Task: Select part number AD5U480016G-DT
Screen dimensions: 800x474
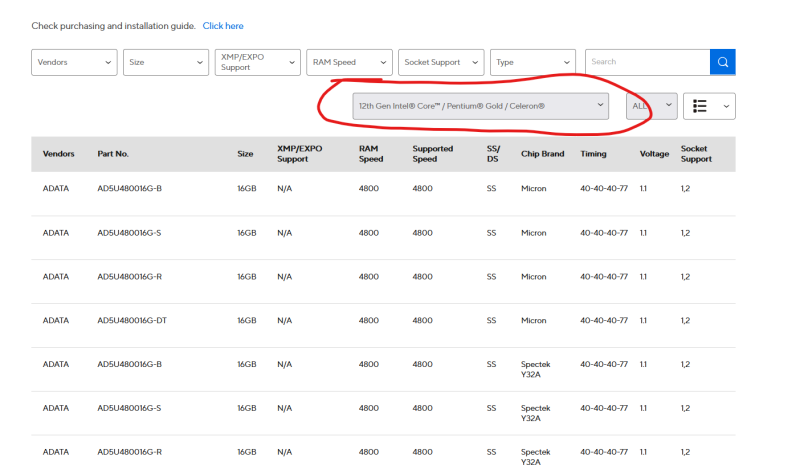Action: (x=132, y=320)
